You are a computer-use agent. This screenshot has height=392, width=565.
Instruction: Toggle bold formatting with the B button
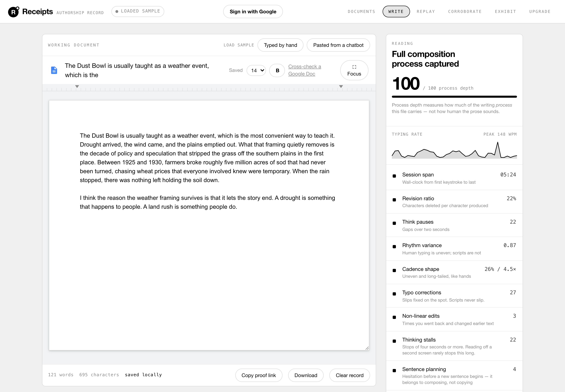click(277, 70)
